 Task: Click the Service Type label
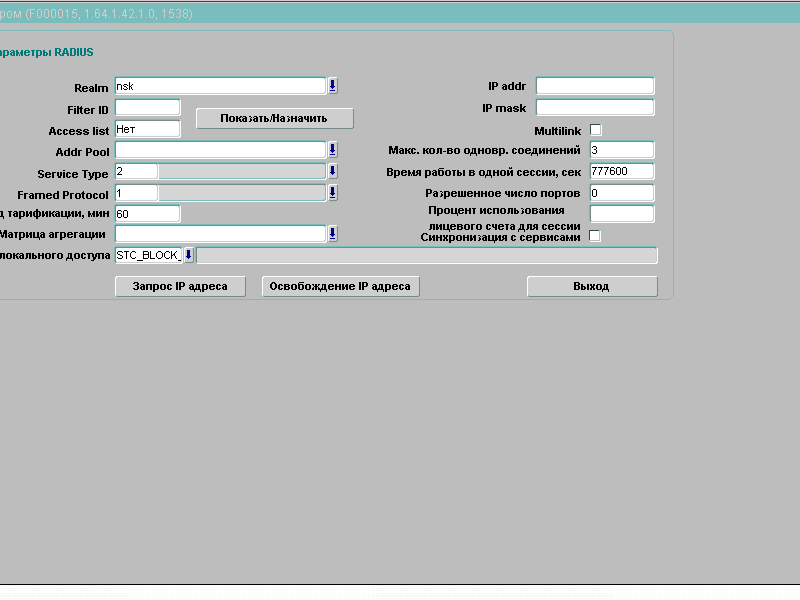point(73,174)
